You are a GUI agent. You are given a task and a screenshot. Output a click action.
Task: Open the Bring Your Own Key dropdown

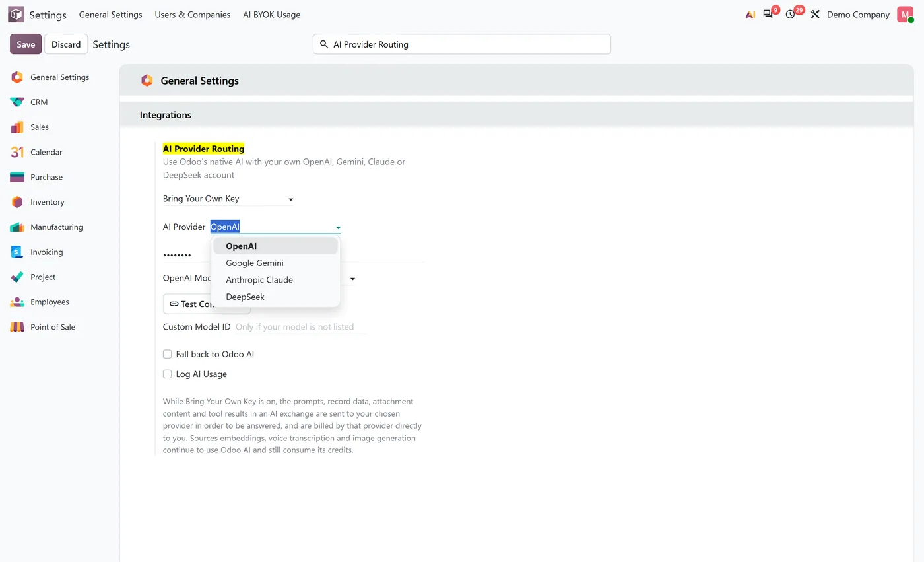point(228,199)
